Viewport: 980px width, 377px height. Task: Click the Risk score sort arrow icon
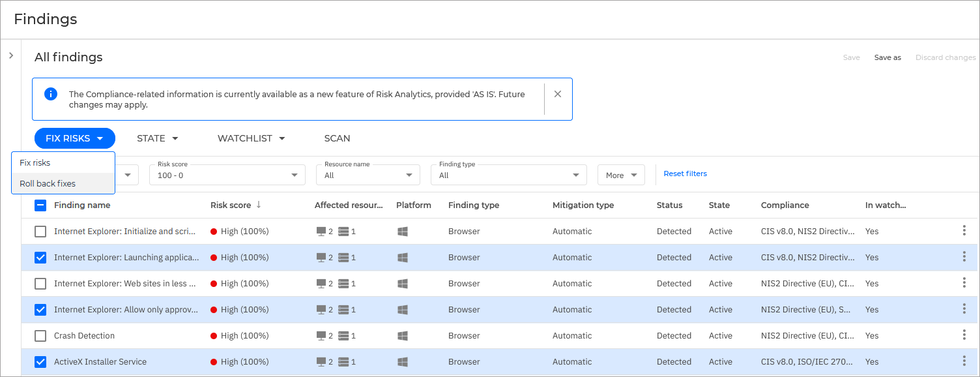click(x=259, y=205)
